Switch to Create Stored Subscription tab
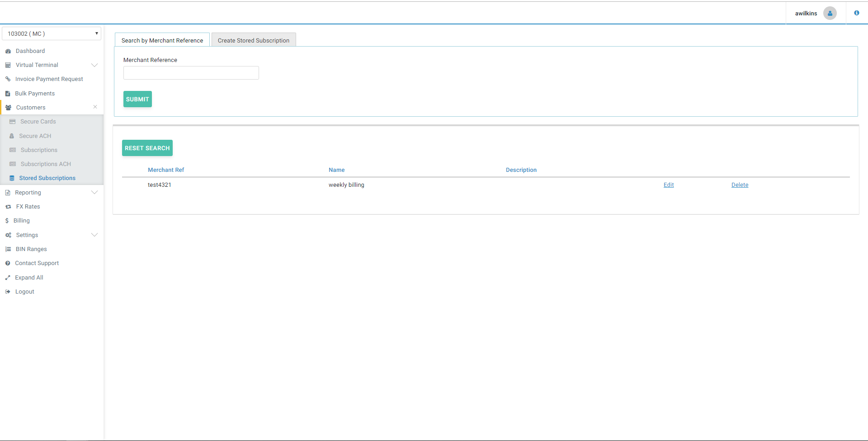The width and height of the screenshot is (868, 441). (x=253, y=40)
